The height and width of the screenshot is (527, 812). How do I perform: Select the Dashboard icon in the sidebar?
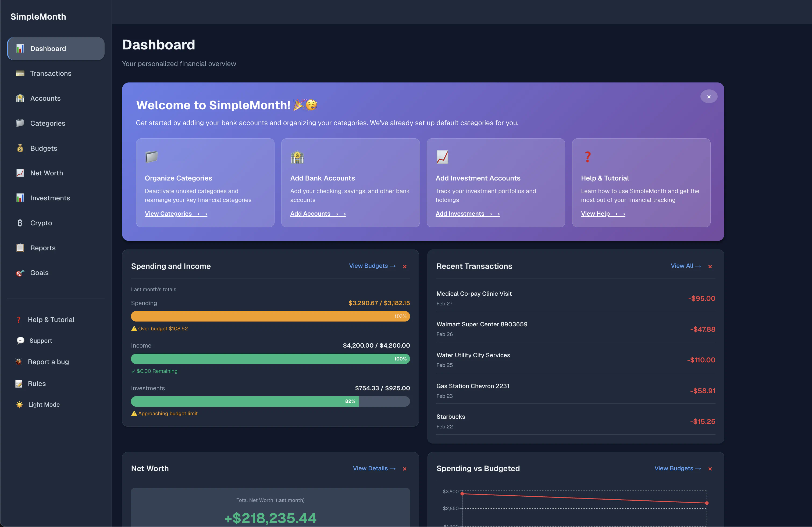(20, 48)
